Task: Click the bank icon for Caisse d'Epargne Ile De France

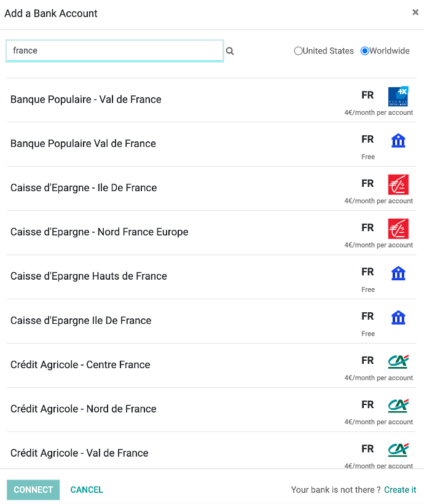Action: [x=398, y=318]
